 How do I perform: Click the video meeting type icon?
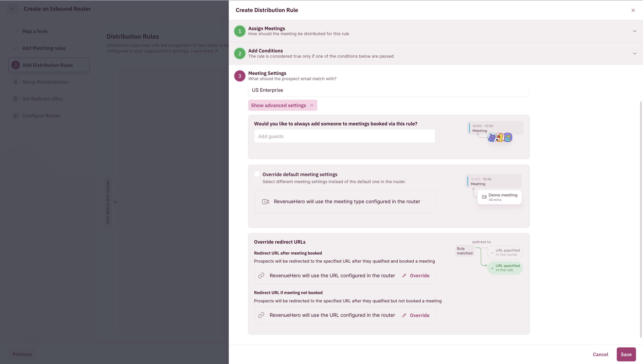[266, 201]
